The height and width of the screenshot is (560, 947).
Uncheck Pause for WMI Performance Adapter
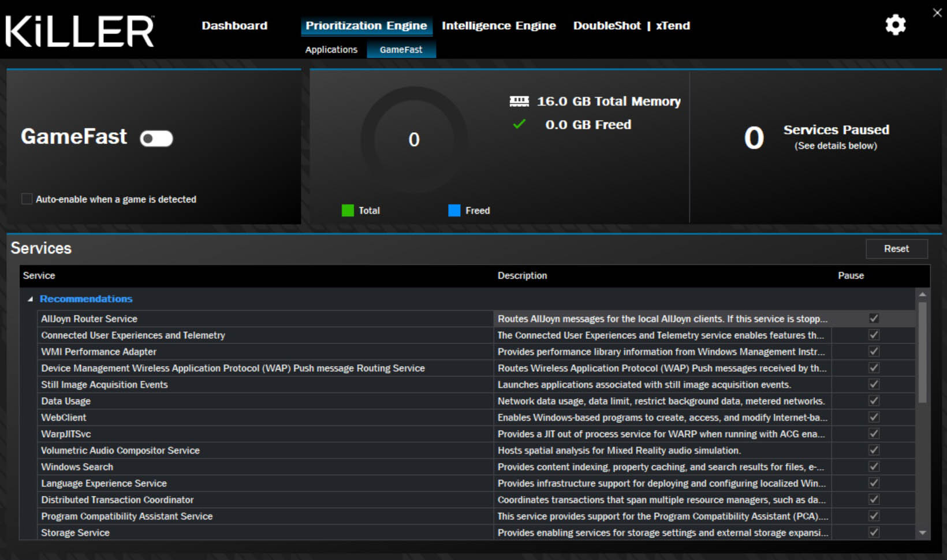tap(874, 351)
